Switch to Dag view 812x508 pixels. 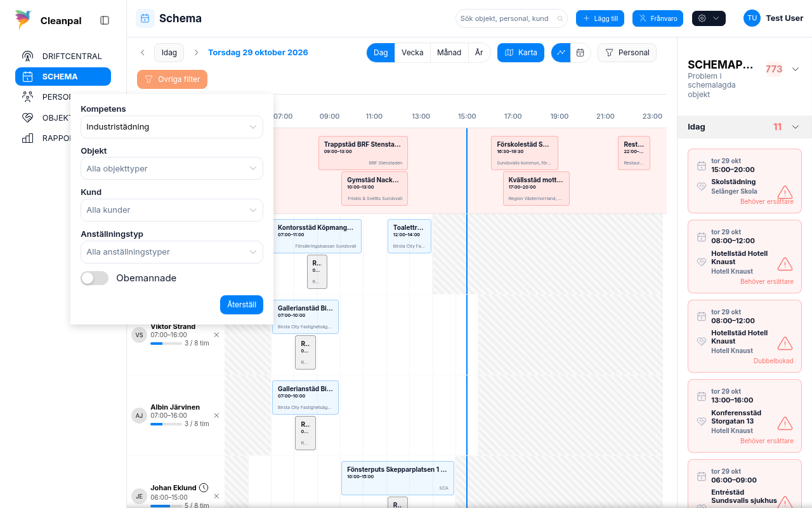pyautogui.click(x=381, y=53)
